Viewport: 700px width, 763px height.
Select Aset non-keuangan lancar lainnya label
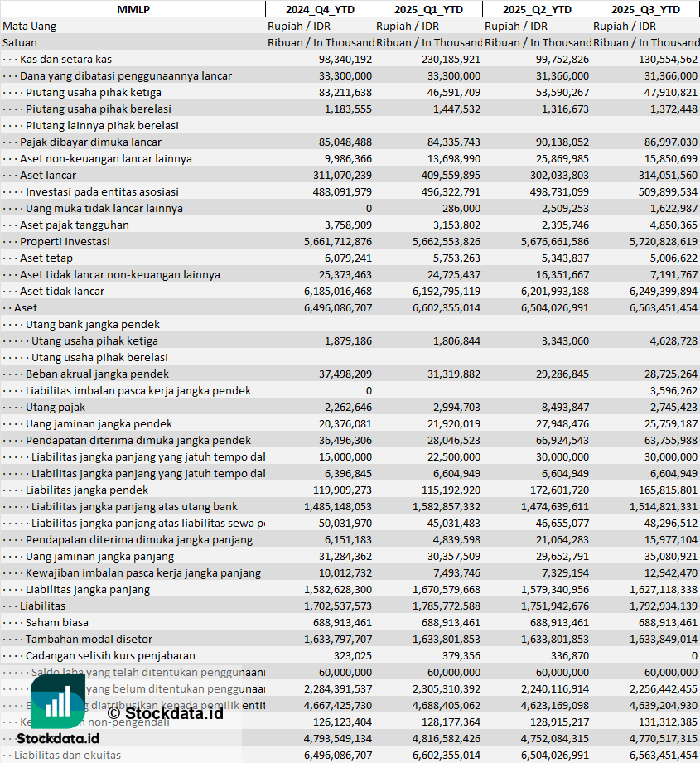106,158
